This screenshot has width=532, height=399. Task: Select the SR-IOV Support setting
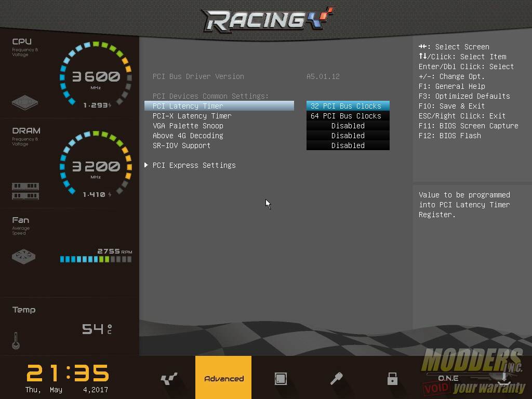coord(181,145)
